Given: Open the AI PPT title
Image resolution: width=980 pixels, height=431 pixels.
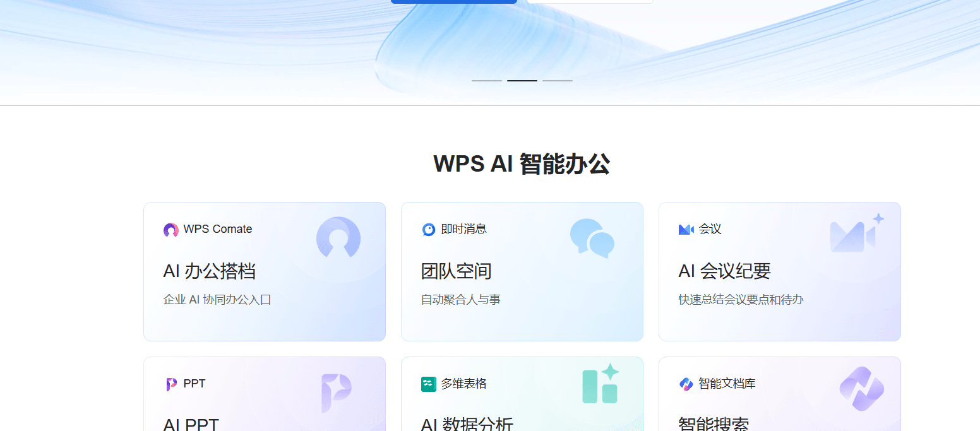Looking at the screenshot, I should tap(191, 424).
